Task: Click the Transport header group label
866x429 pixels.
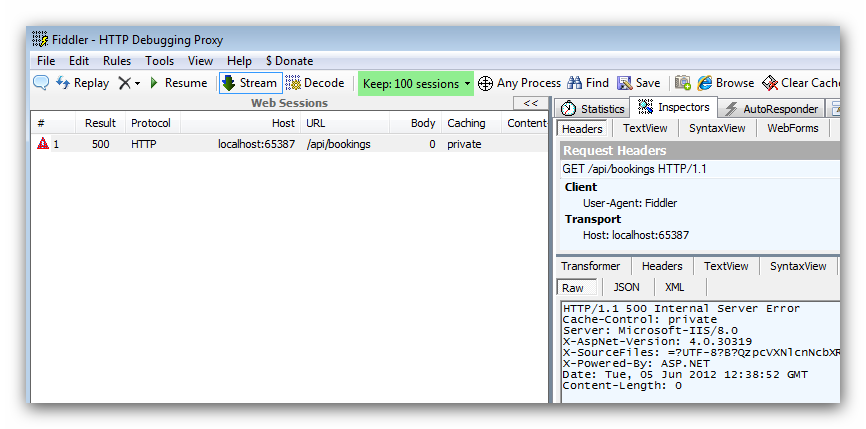Action: pos(593,219)
